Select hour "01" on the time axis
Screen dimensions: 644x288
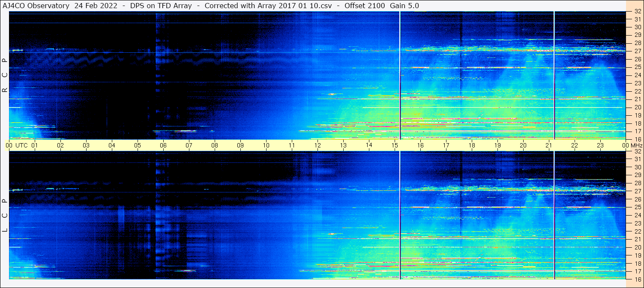[x=35, y=145]
